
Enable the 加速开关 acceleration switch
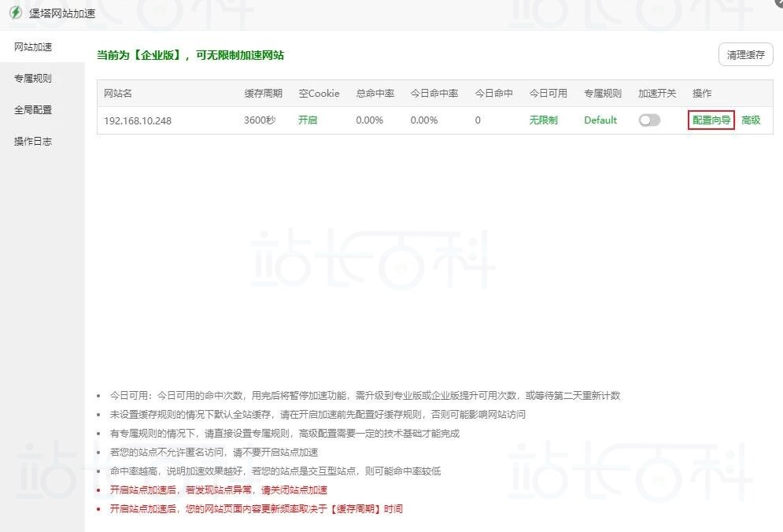click(649, 120)
